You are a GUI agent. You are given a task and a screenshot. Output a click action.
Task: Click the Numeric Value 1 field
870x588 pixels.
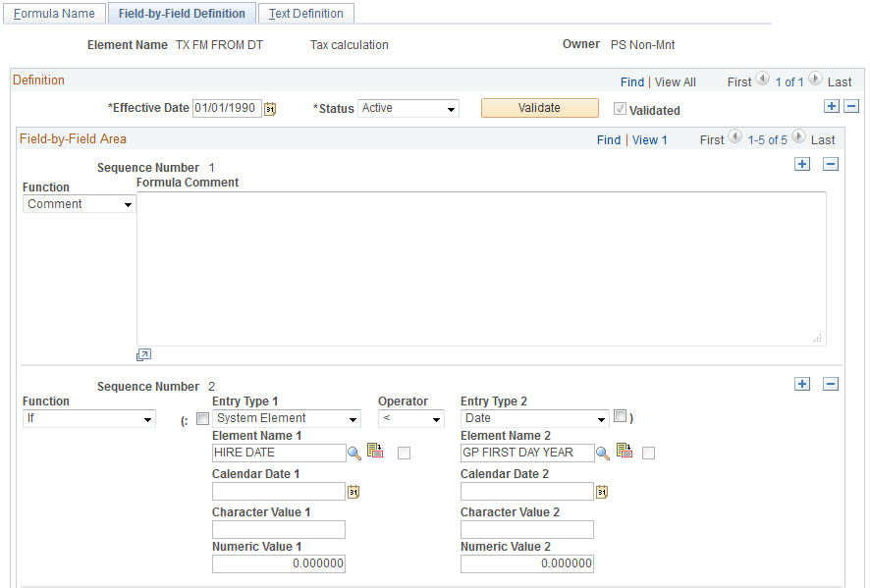[x=279, y=563]
